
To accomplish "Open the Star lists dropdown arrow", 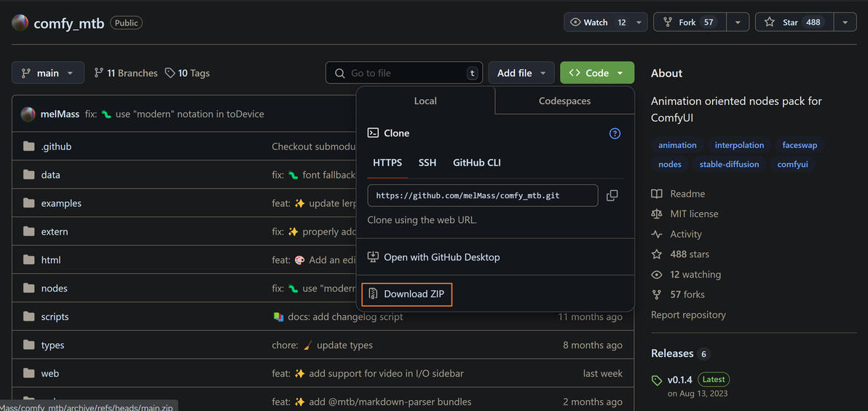I will [845, 22].
